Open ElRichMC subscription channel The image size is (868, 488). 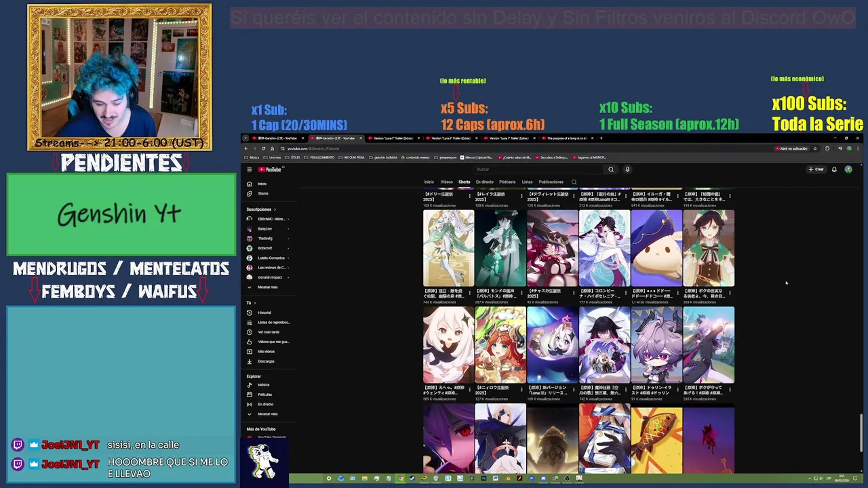[269, 219]
